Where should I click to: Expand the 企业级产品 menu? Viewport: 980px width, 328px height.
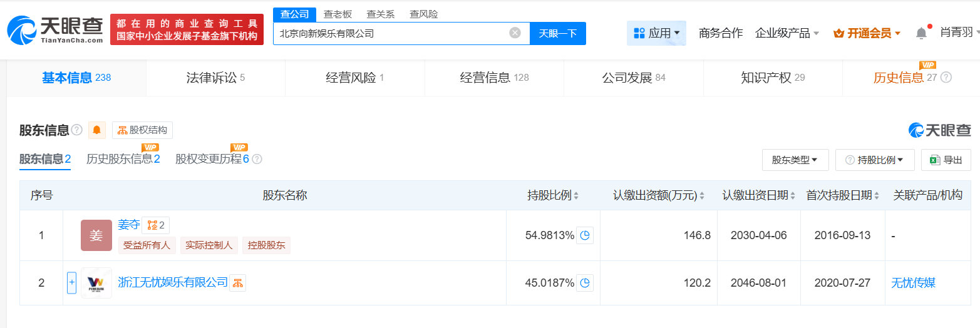click(x=787, y=33)
